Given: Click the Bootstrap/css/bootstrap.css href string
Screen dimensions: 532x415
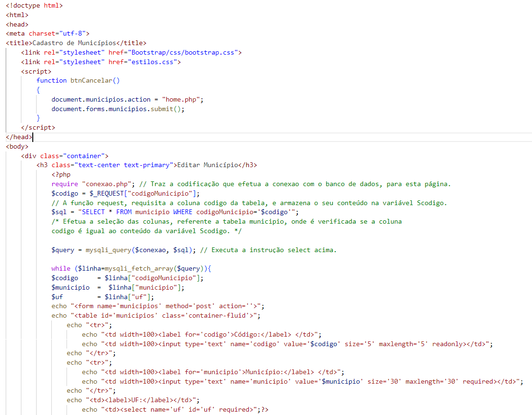Looking at the screenshot, I should pyautogui.click(x=183, y=52).
